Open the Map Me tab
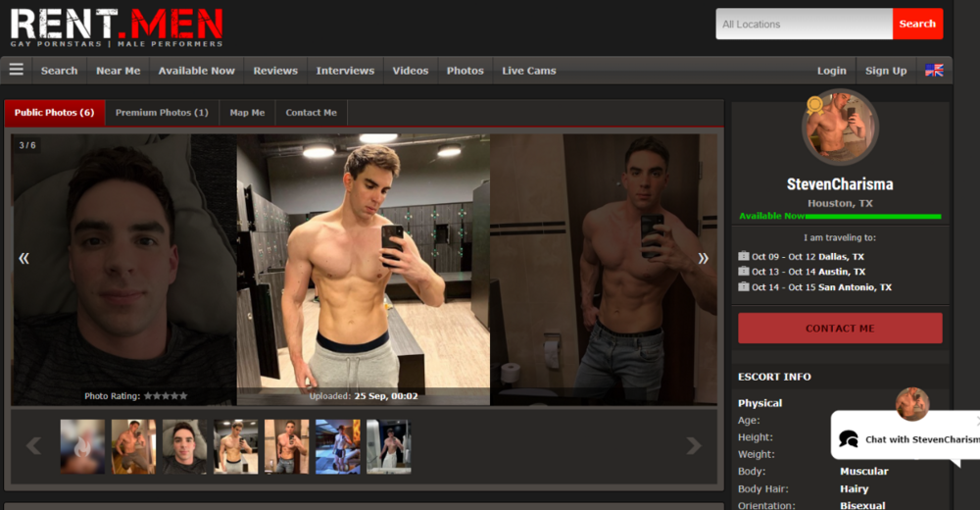The image size is (980, 510). [x=247, y=113]
